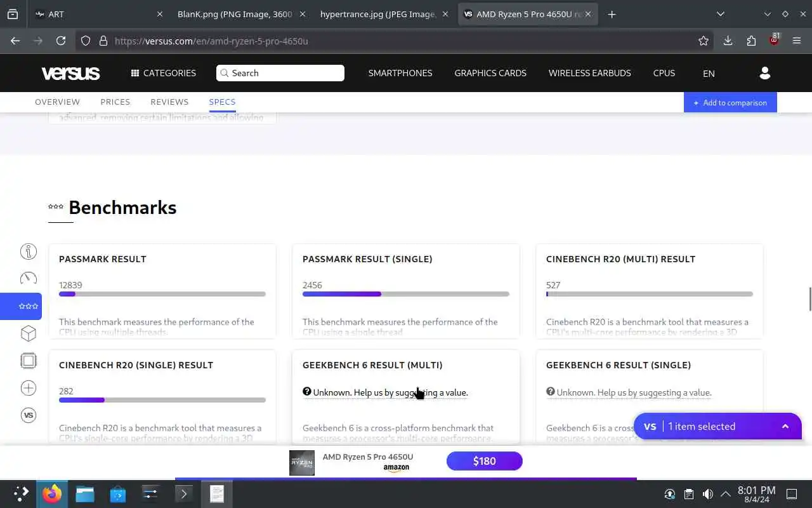Viewport: 812px width, 508px height.
Task: Switch to the hypertrance.jpg browser tab
Action: [x=384, y=14]
